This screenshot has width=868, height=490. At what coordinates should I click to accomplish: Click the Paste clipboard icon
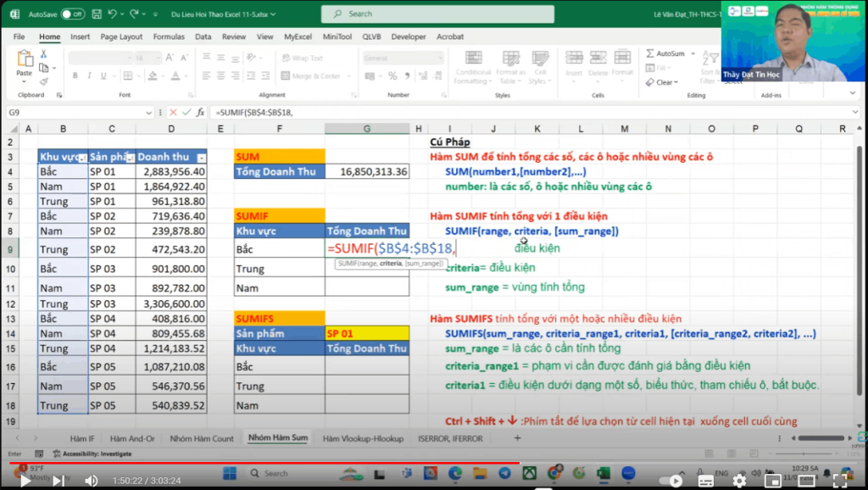tap(25, 58)
